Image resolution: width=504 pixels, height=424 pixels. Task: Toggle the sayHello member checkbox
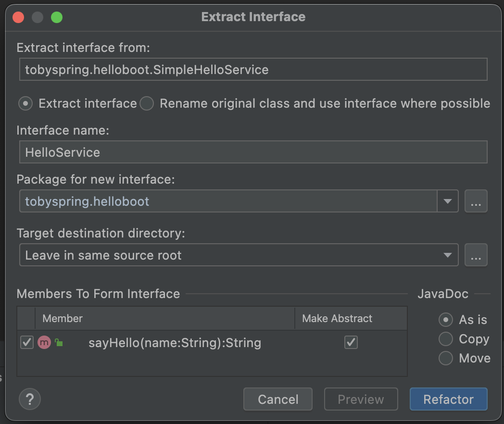click(x=27, y=343)
